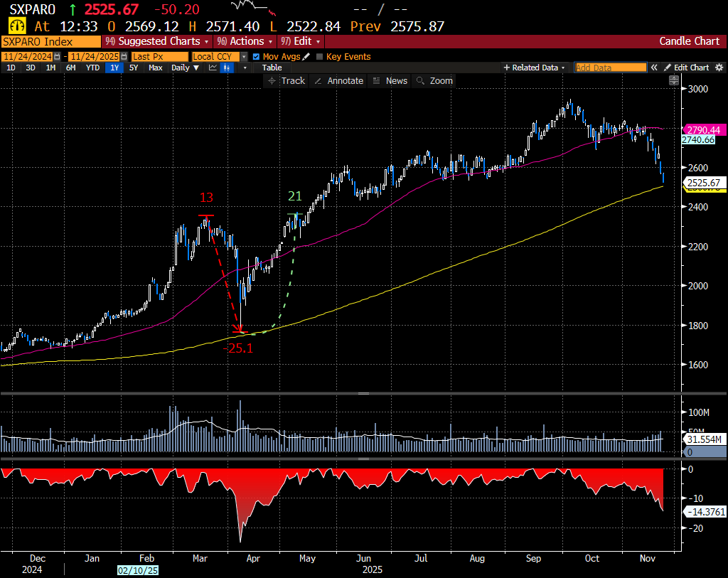
Task: Switch to line chart icon
Action: (213, 68)
